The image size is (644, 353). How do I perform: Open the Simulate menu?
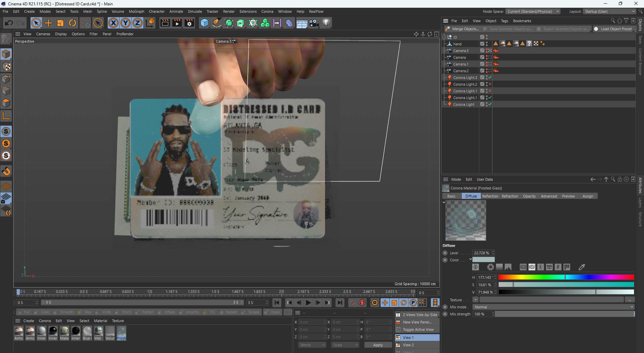(195, 11)
